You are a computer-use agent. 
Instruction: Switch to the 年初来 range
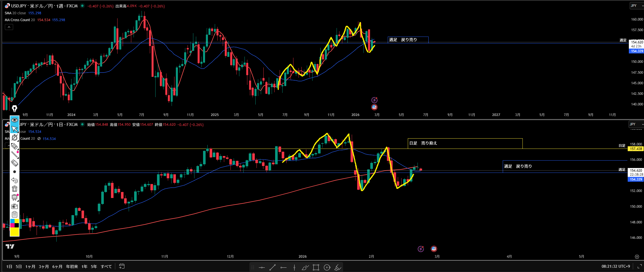[x=72, y=267]
